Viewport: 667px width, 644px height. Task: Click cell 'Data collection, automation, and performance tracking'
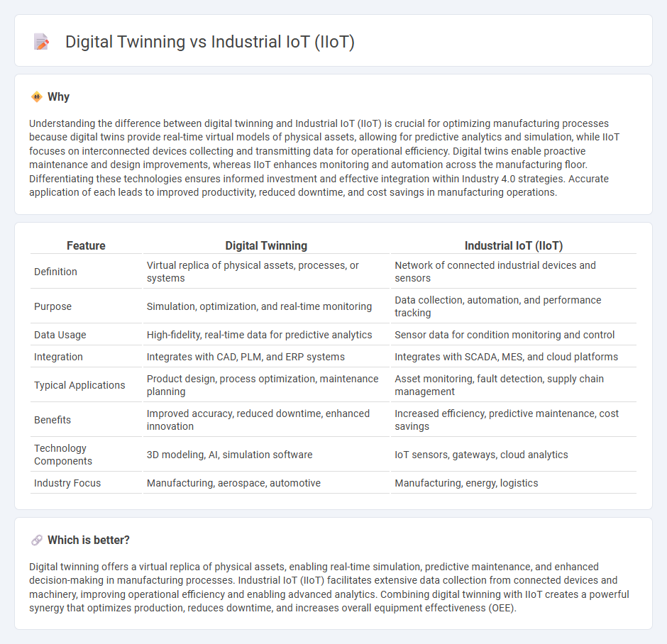point(514,306)
